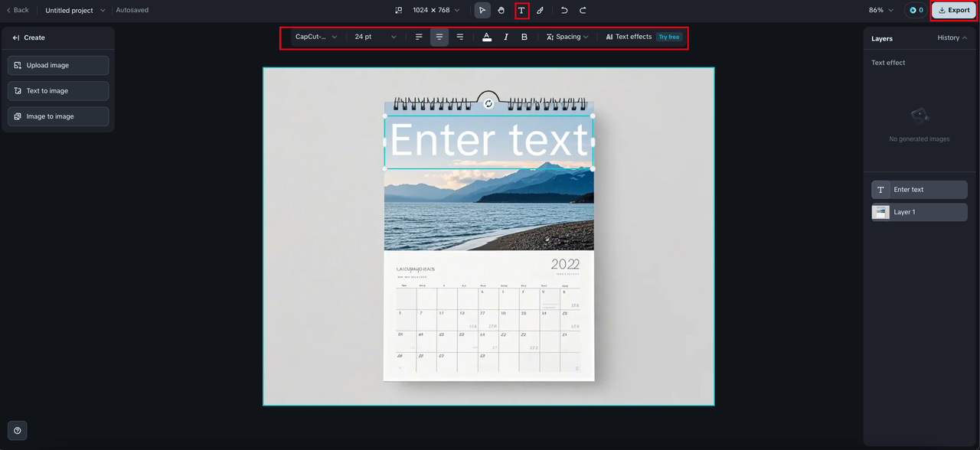The width and height of the screenshot is (980, 450).
Task: Toggle italic formatting
Action: (506, 37)
